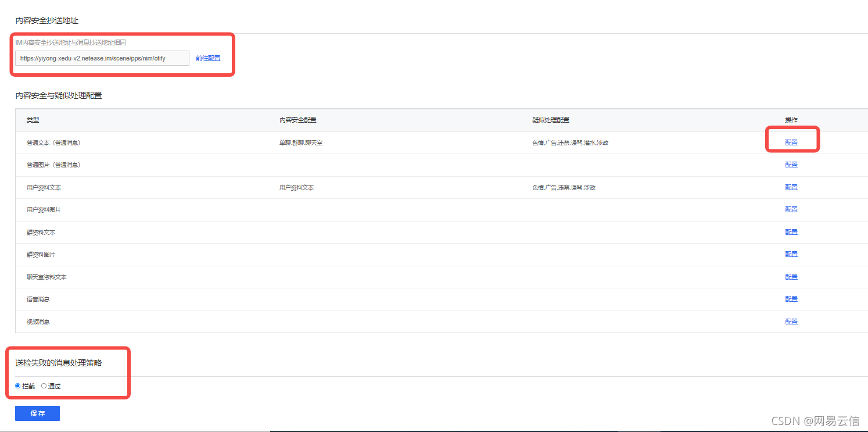
Task: Open 配置 for 普通文本（普通消息） row
Action: point(791,142)
